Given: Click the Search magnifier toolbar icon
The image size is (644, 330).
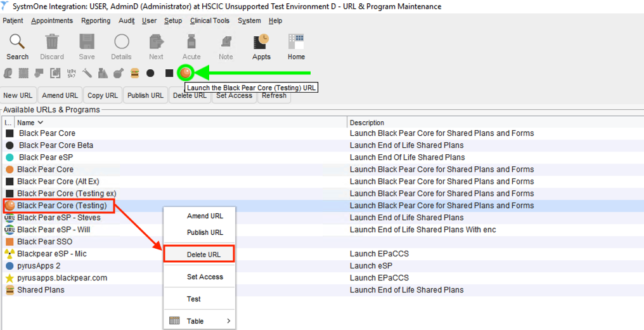Looking at the screenshot, I should pos(17,42).
